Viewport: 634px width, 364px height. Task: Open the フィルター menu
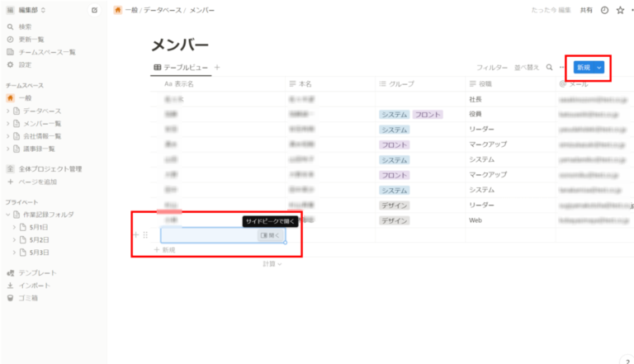[x=492, y=68]
